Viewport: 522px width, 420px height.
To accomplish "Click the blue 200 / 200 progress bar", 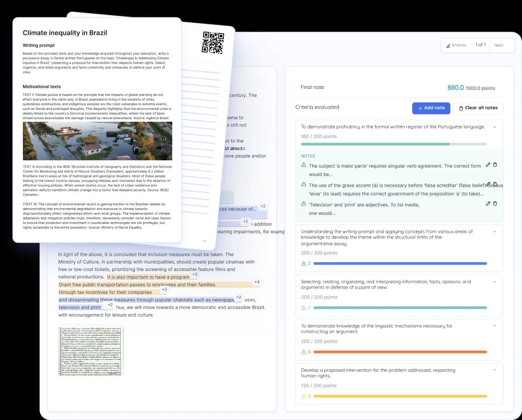I will [400, 264].
